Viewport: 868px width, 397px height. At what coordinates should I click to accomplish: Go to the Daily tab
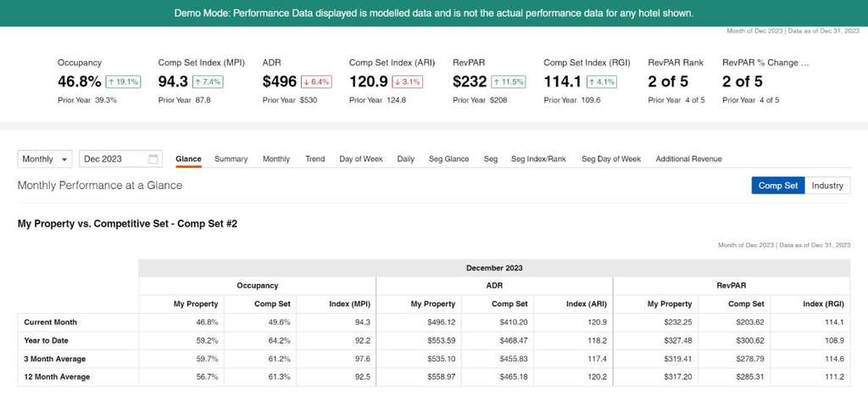405,159
